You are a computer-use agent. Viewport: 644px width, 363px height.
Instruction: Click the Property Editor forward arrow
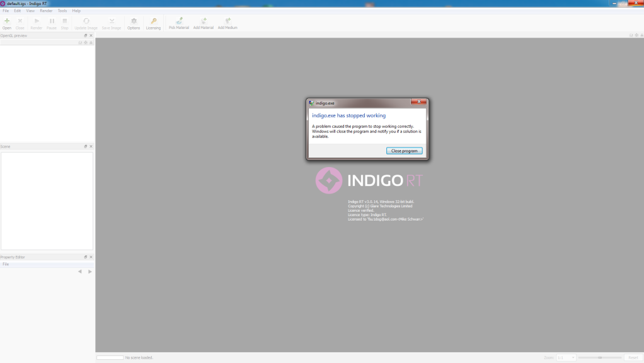(x=90, y=272)
